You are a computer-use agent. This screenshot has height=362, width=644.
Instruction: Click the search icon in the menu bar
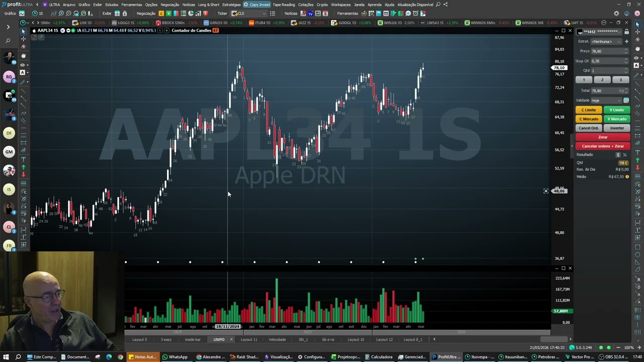coord(438,5)
